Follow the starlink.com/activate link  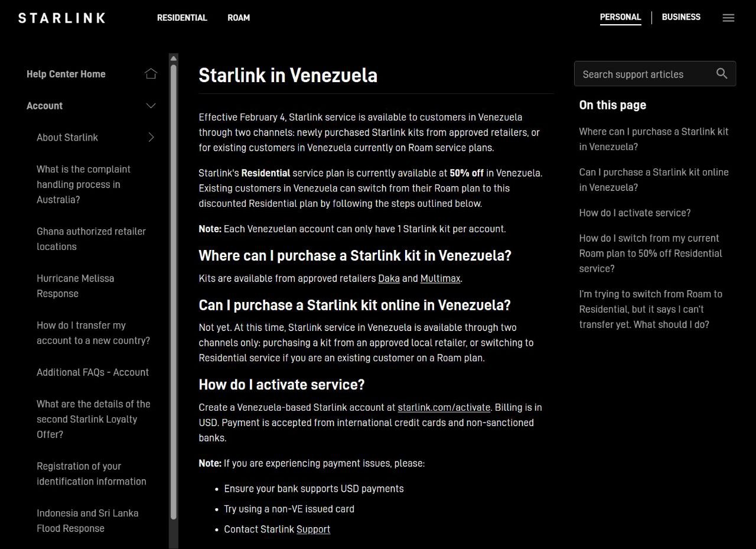coord(444,407)
